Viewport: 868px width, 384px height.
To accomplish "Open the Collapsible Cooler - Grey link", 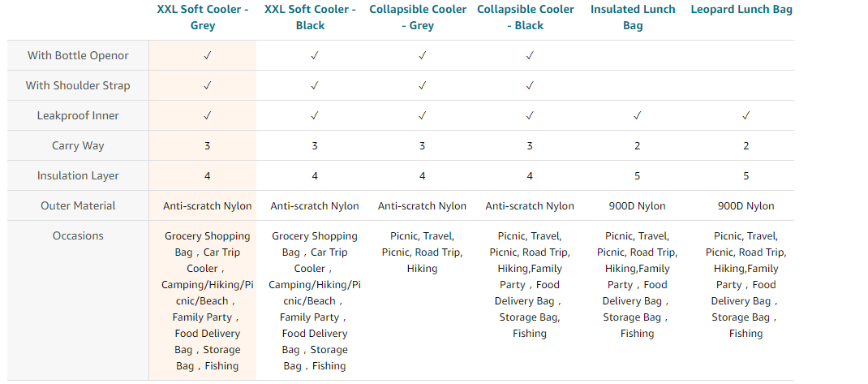I will 418,17.
